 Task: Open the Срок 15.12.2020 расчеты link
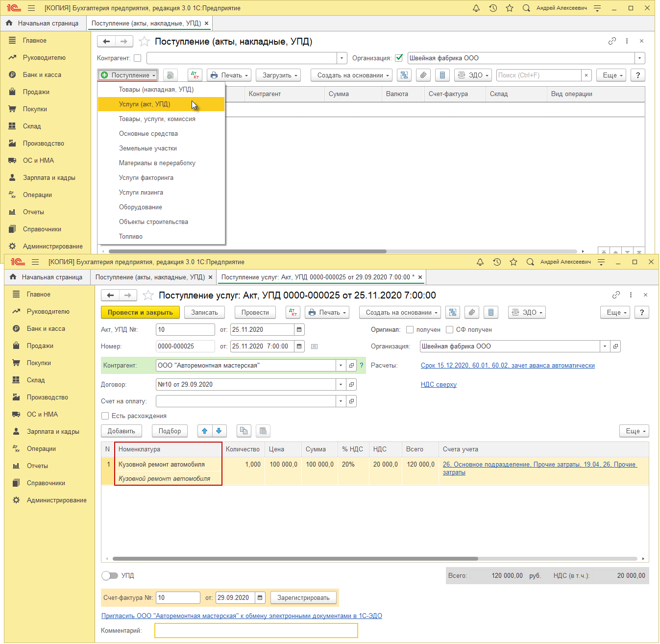[x=508, y=365]
